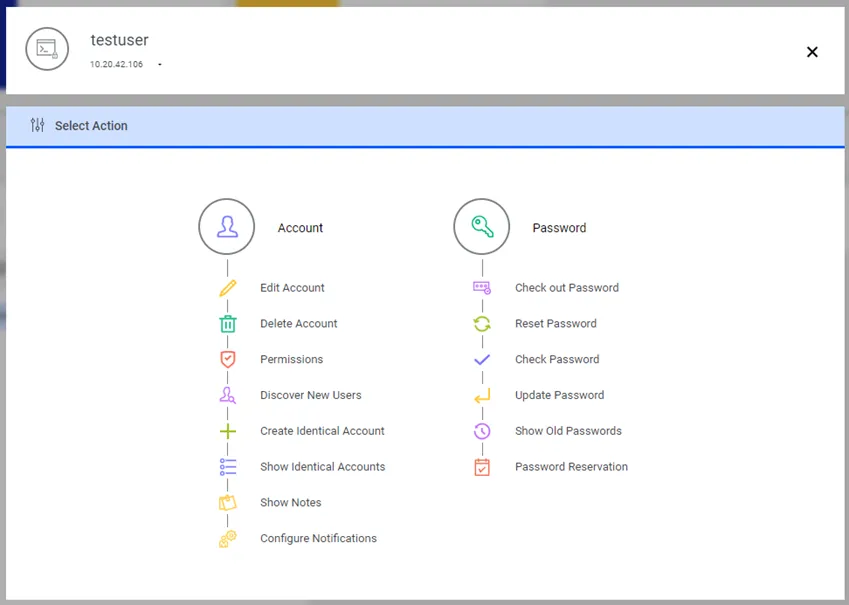849x605 pixels.
Task: Choose Reset Password
Action: 556,323
